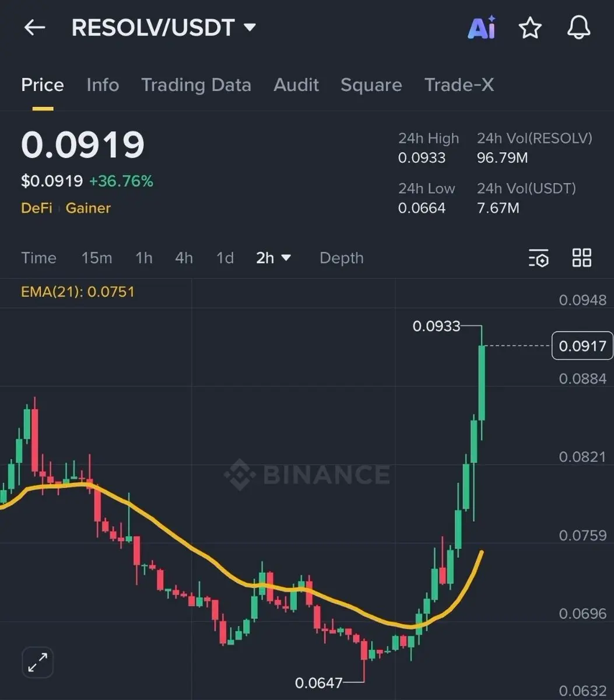The height and width of the screenshot is (700, 614).
Task: Tap the 0.0759 price axis label
Action: [x=583, y=535]
